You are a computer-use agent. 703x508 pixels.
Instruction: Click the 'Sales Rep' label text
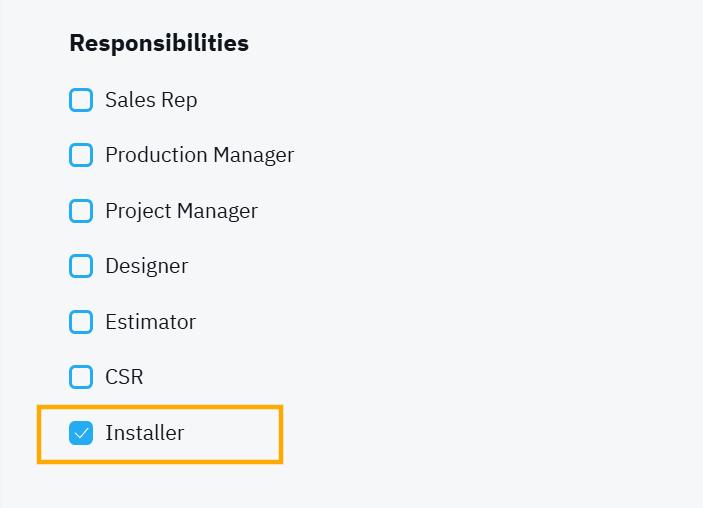click(151, 100)
